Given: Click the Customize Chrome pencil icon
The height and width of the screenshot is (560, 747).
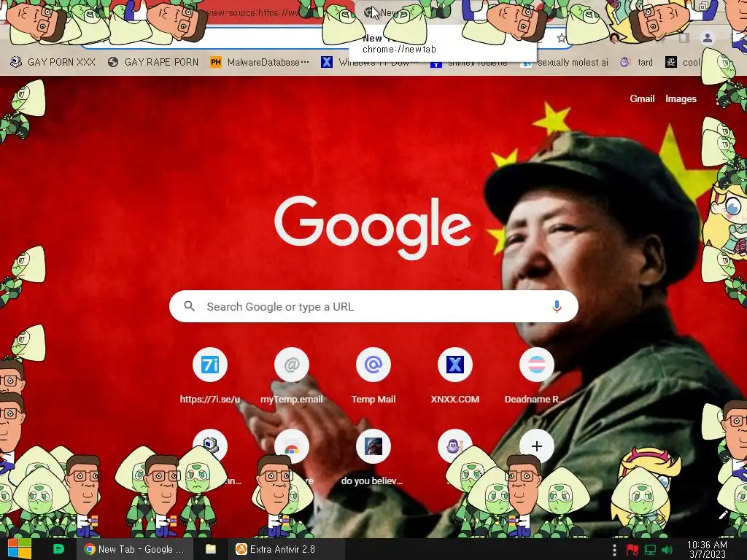Looking at the screenshot, I should [723, 515].
